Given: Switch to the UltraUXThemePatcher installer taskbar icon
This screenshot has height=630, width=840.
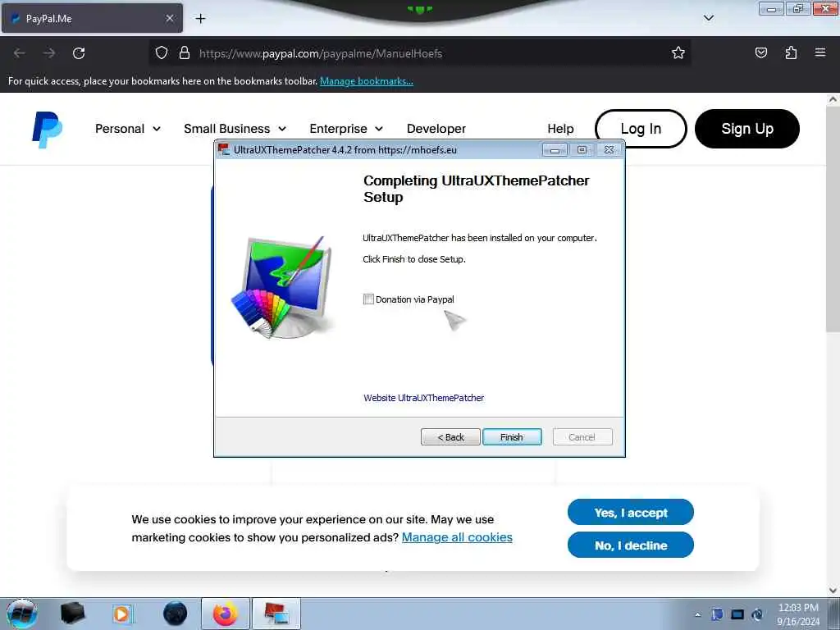Looking at the screenshot, I should [x=276, y=614].
